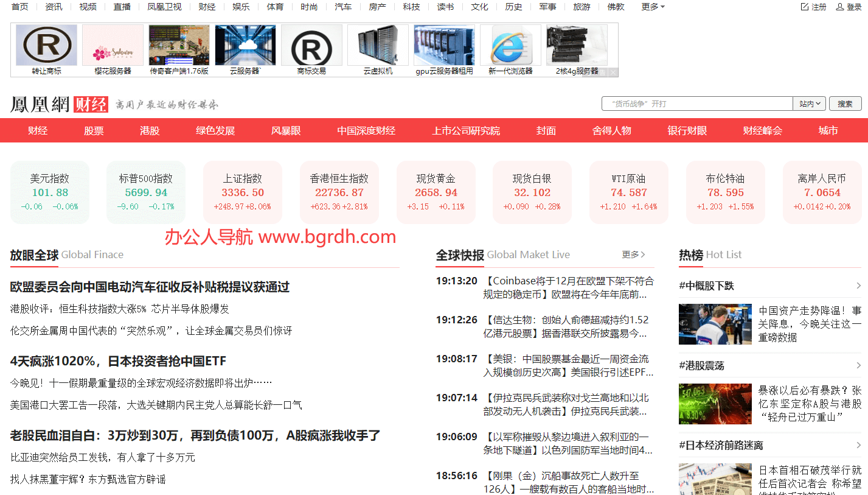The width and height of the screenshot is (868, 495).
Task: Select 财经峰会 in red nav bar
Action: (x=763, y=130)
